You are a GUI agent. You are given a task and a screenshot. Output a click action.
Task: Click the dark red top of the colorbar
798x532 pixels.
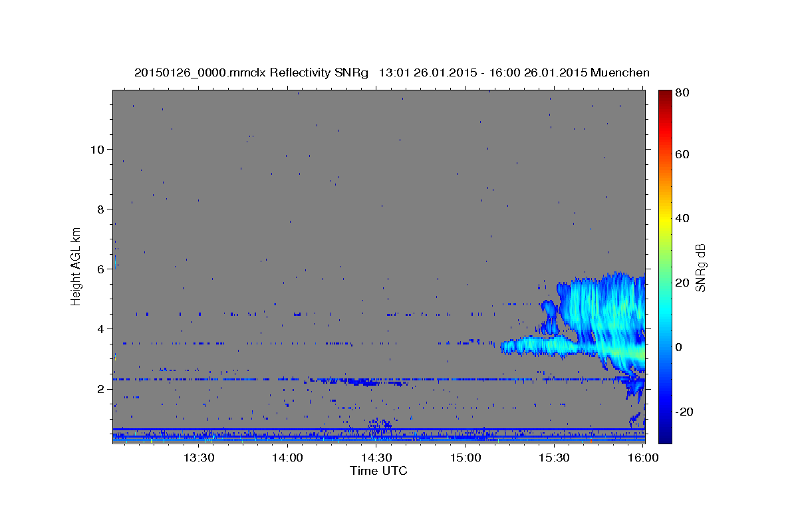tap(664, 95)
